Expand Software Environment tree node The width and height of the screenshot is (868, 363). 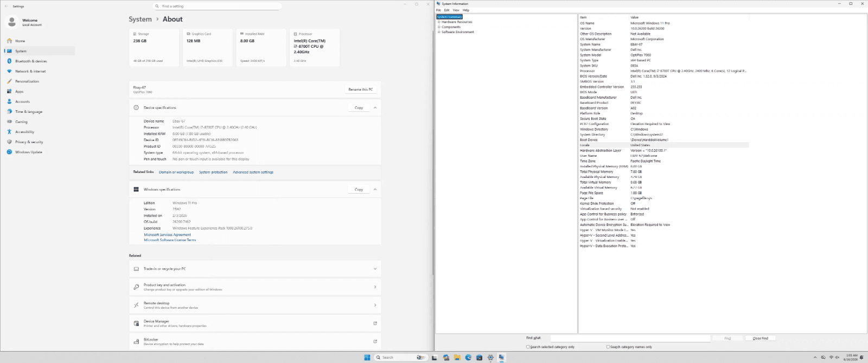439,32
